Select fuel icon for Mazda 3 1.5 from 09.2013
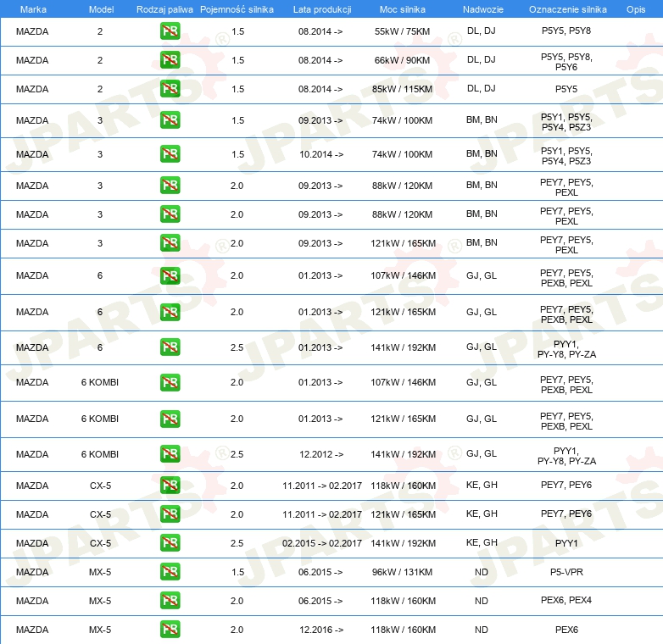 click(170, 120)
